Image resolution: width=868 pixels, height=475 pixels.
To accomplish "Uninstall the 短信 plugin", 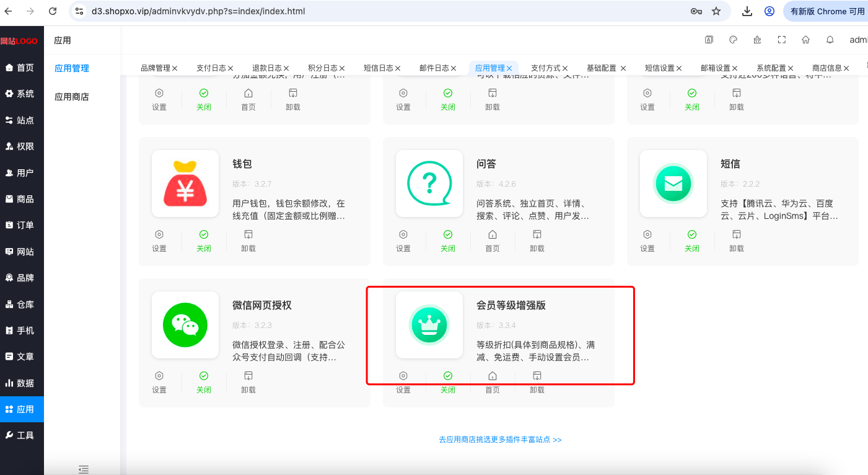I will click(x=737, y=241).
